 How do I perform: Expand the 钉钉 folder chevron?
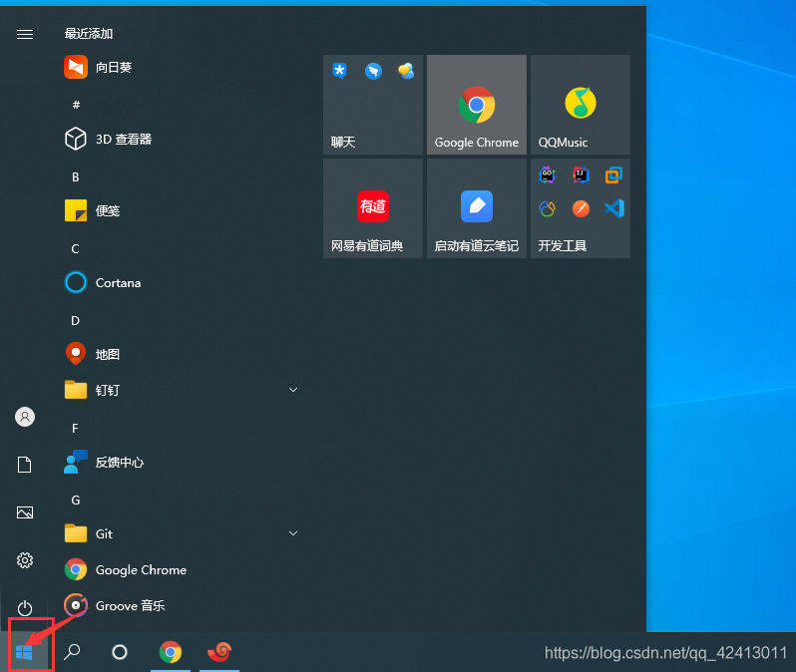(293, 390)
